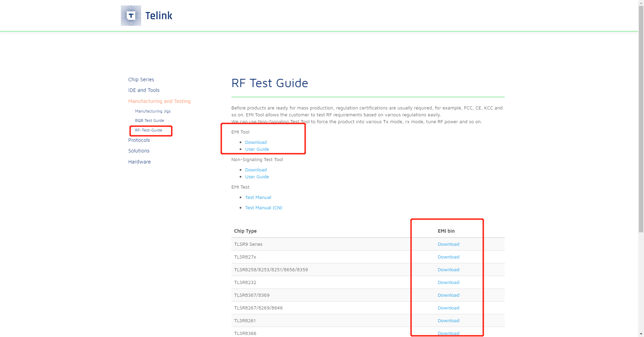Download EMI bin for TLSR9 Series
The height and width of the screenshot is (337, 644).
coord(448,244)
